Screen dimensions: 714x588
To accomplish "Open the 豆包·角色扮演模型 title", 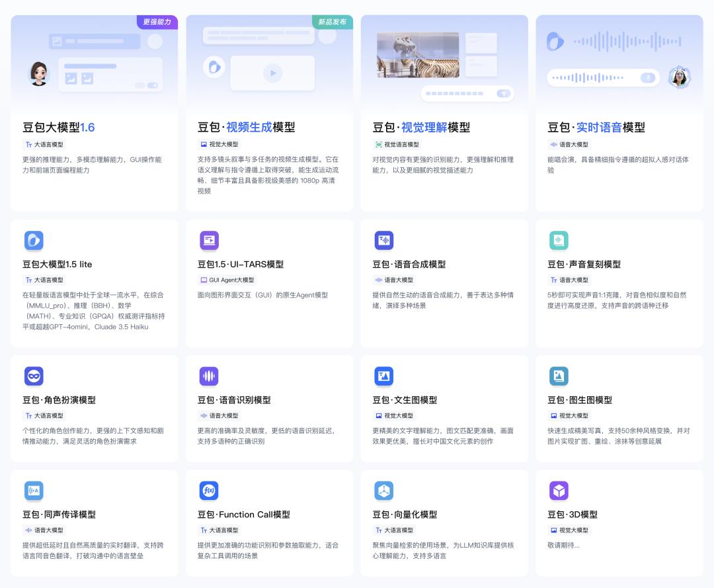I will coord(59,400).
